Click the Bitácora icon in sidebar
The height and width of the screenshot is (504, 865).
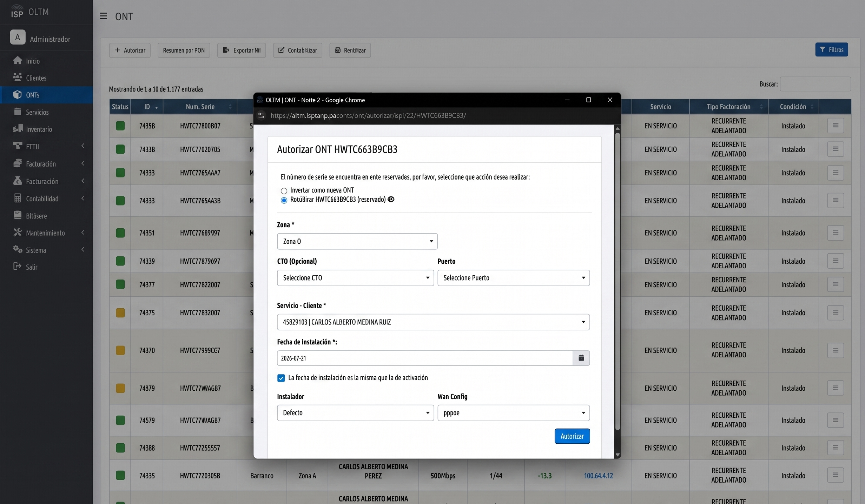(18, 215)
